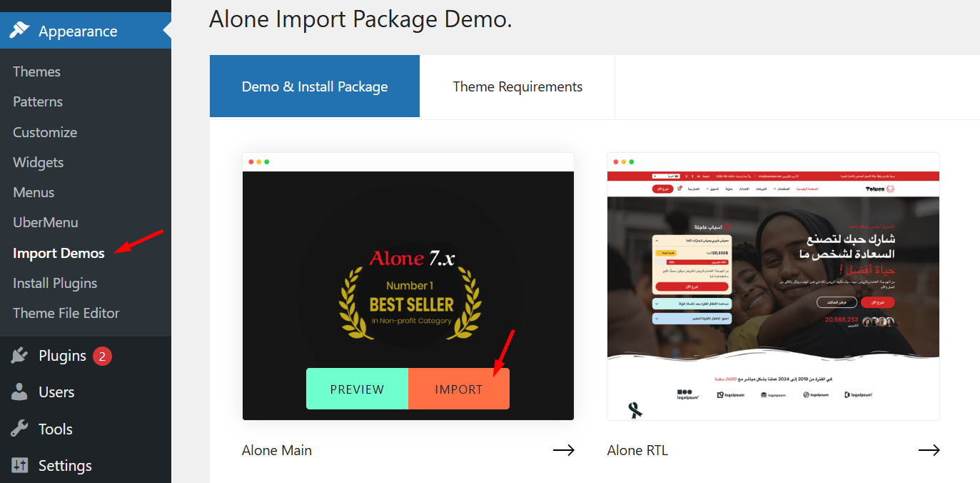Click the Appearance paintbrush icon
Screen dimensions: 980x483
(19, 31)
